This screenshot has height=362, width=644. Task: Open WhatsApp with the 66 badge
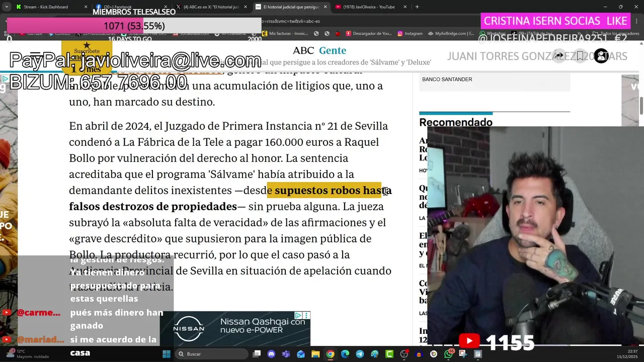tap(448, 354)
